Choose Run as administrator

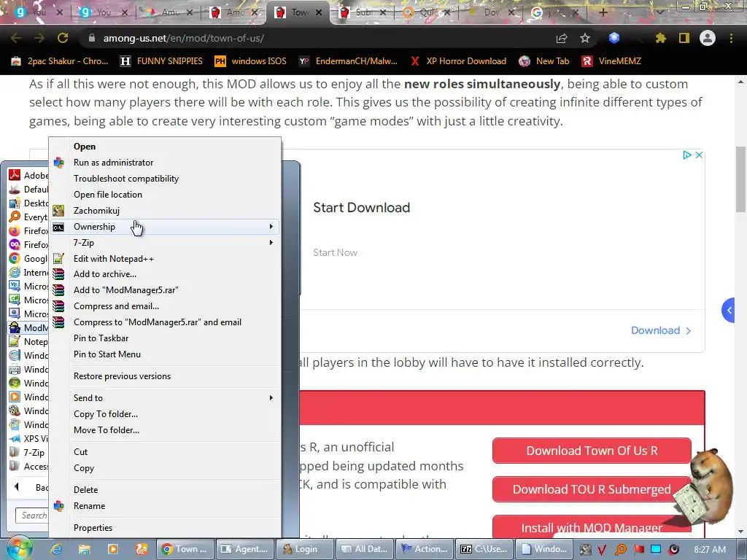(x=165, y=163)
